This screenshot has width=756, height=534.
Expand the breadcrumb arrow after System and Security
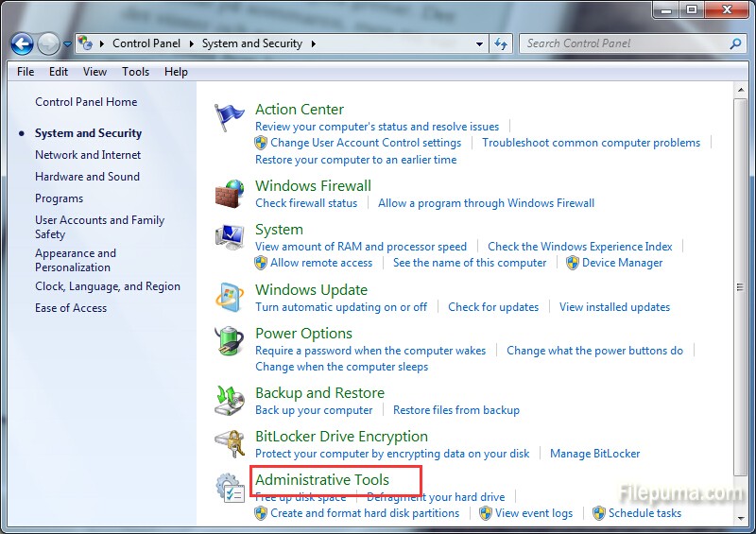pos(313,43)
